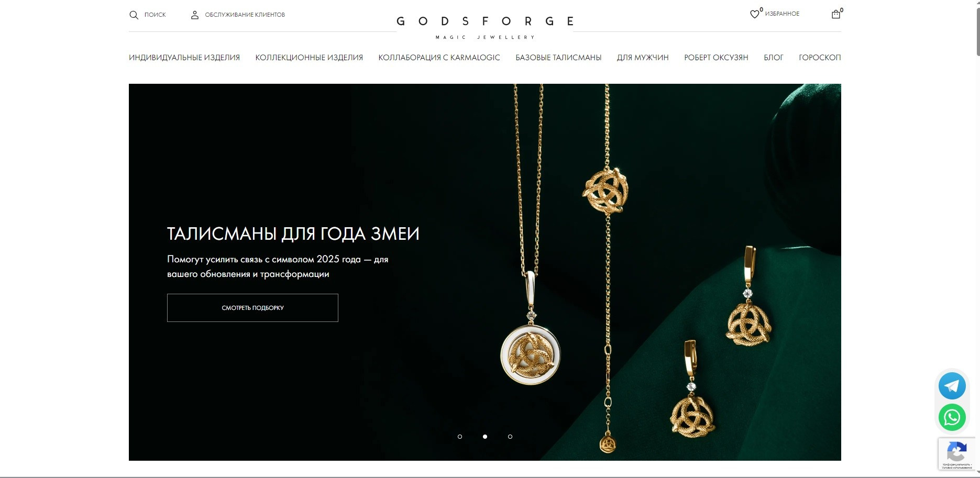Select the active second slider dot
980x478 pixels.
point(485,437)
